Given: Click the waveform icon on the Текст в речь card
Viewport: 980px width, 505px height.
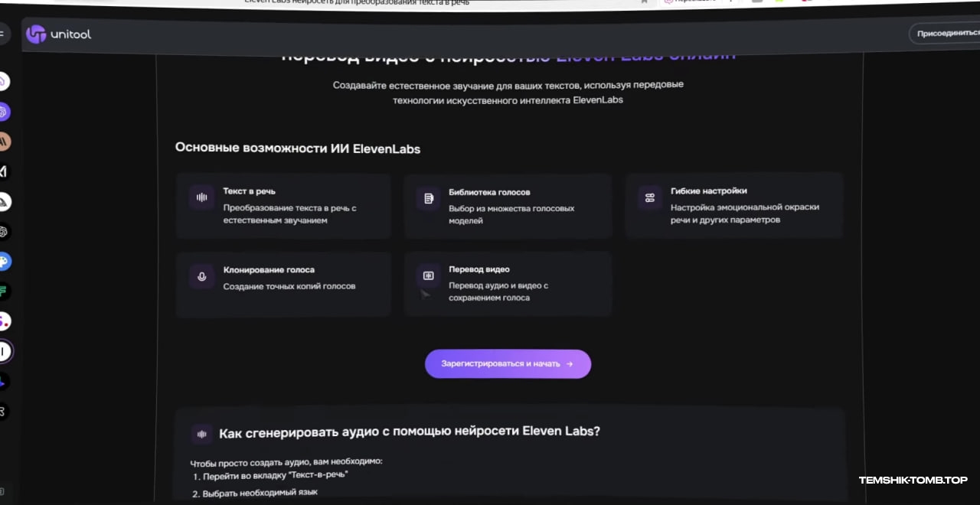Looking at the screenshot, I should pyautogui.click(x=201, y=197).
